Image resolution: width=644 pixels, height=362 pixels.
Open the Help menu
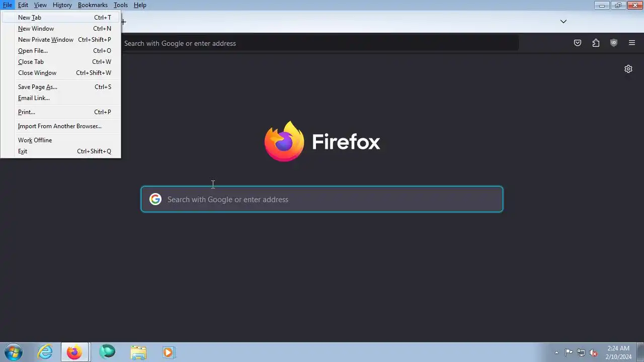(x=140, y=5)
